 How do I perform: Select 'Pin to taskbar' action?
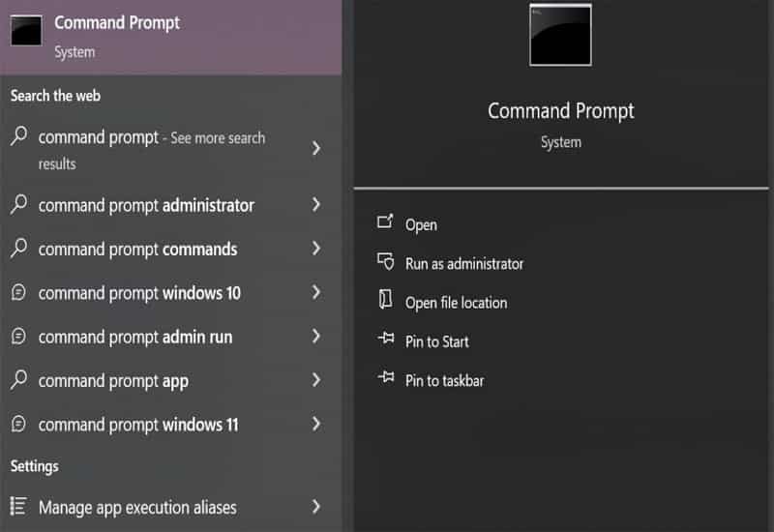point(444,380)
